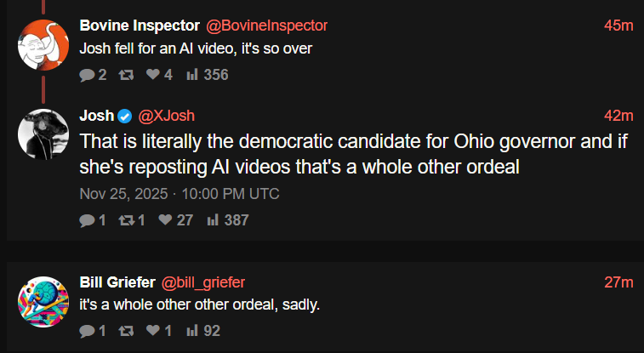Image resolution: width=644 pixels, height=353 pixels.
Task: Go to @bill_griefer profile handle
Action: [202, 282]
